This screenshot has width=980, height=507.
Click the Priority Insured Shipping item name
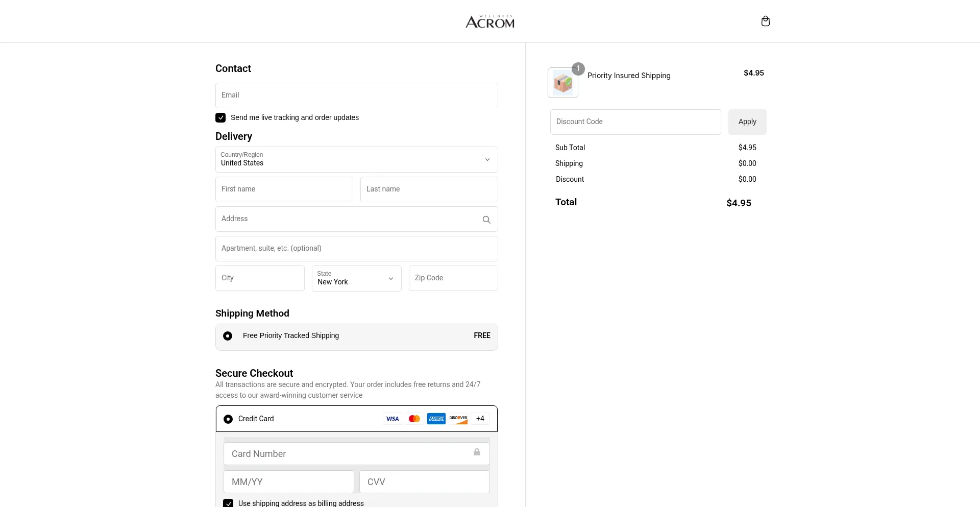[x=629, y=76]
